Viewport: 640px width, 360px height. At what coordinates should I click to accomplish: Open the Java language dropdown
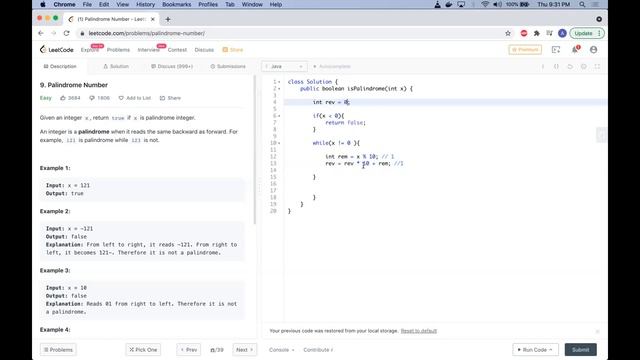click(284, 67)
